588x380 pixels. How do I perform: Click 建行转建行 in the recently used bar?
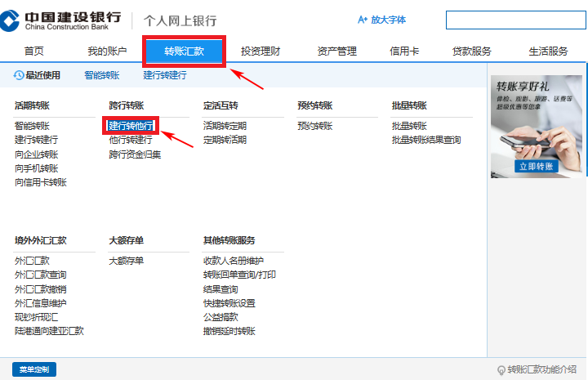click(165, 75)
